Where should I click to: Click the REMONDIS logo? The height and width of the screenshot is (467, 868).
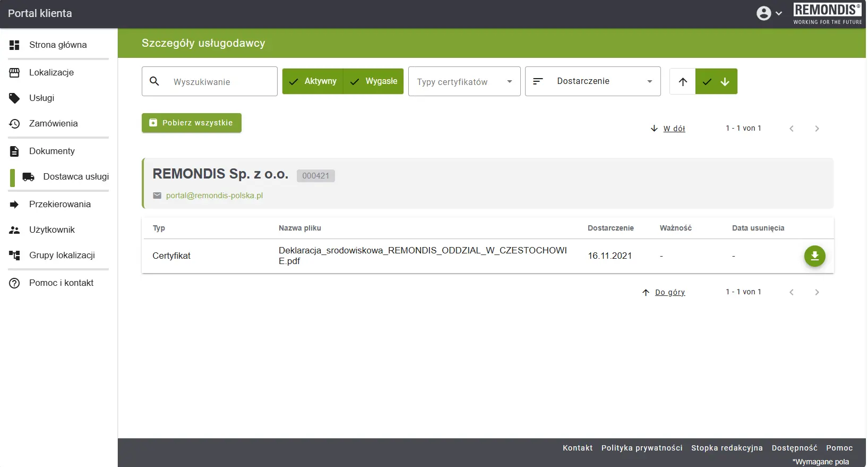click(x=827, y=13)
